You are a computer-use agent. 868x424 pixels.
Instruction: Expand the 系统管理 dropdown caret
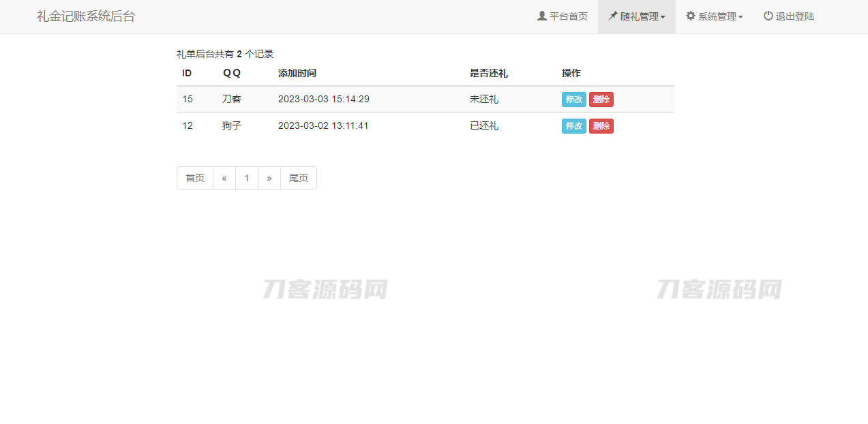pyautogui.click(x=740, y=17)
